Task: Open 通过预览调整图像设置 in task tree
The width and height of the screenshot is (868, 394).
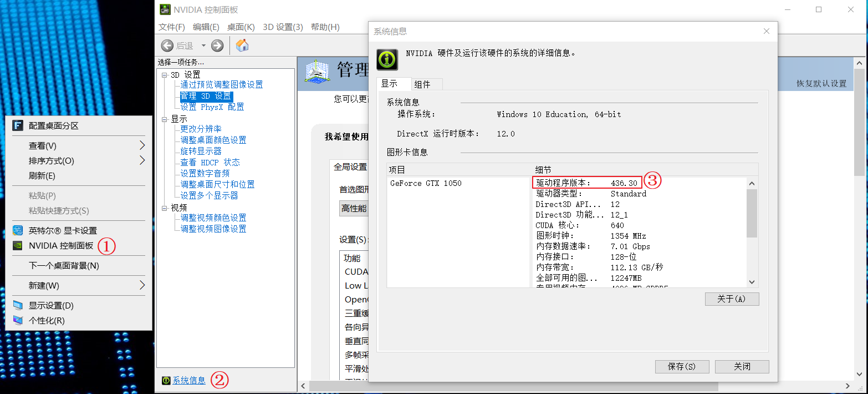Action: click(x=222, y=85)
